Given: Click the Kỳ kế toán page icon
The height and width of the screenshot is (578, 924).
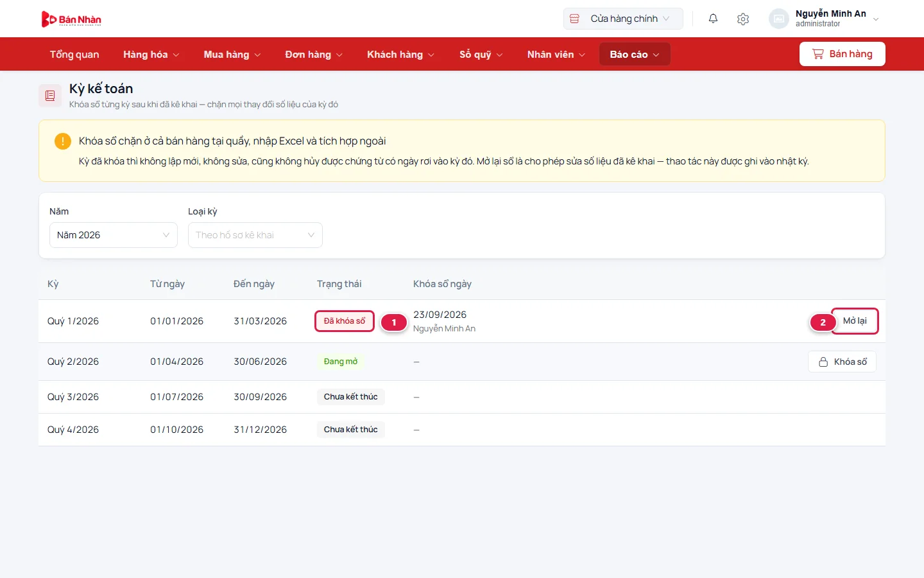Looking at the screenshot, I should [x=50, y=96].
